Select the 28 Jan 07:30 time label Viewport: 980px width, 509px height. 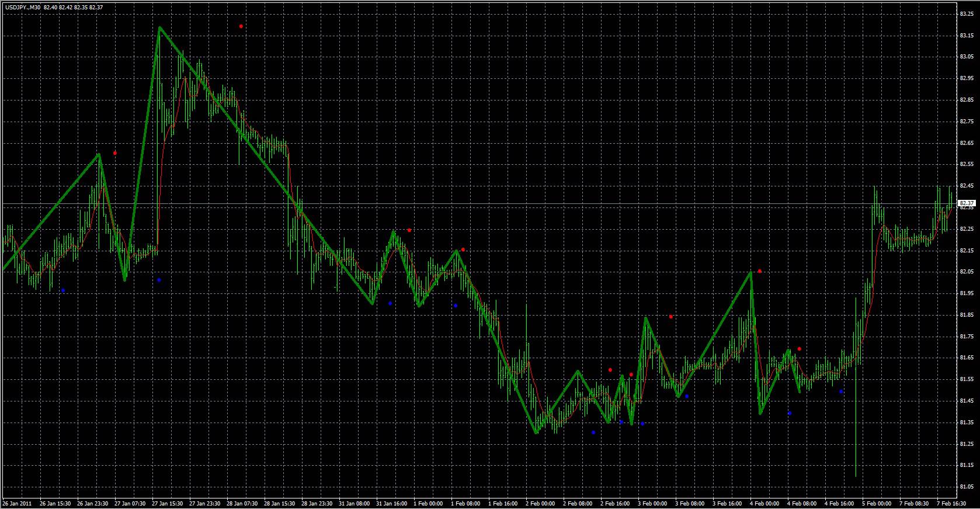coord(243,503)
